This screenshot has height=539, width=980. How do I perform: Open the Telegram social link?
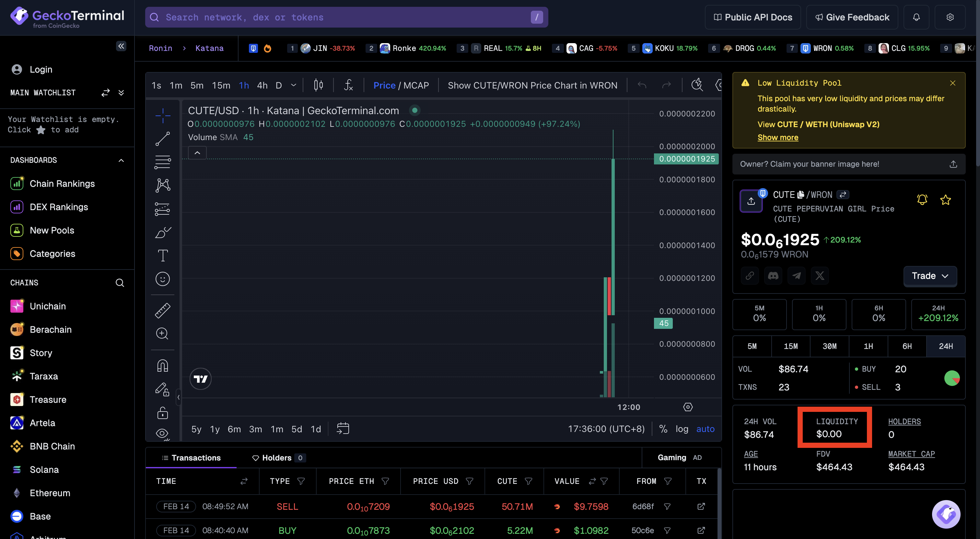pyautogui.click(x=796, y=276)
